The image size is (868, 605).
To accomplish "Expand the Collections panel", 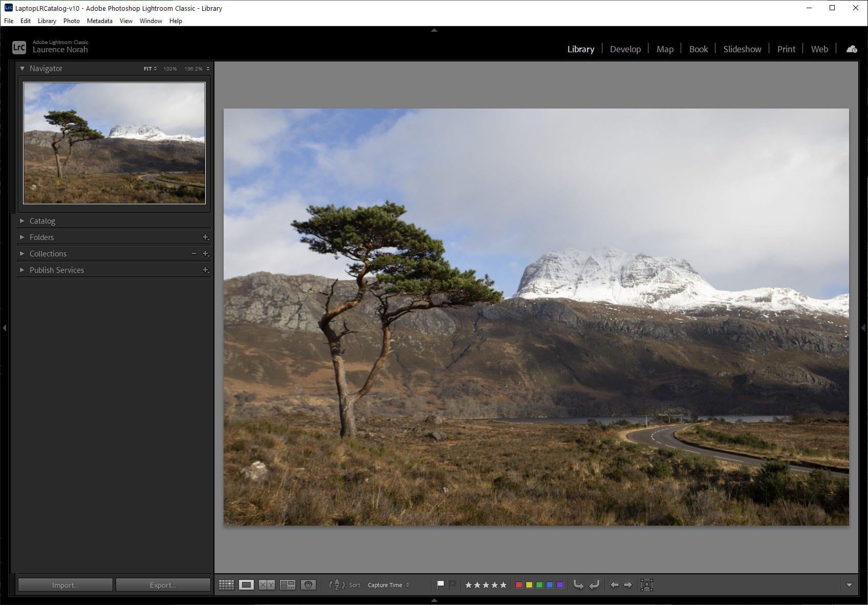I will [x=48, y=253].
